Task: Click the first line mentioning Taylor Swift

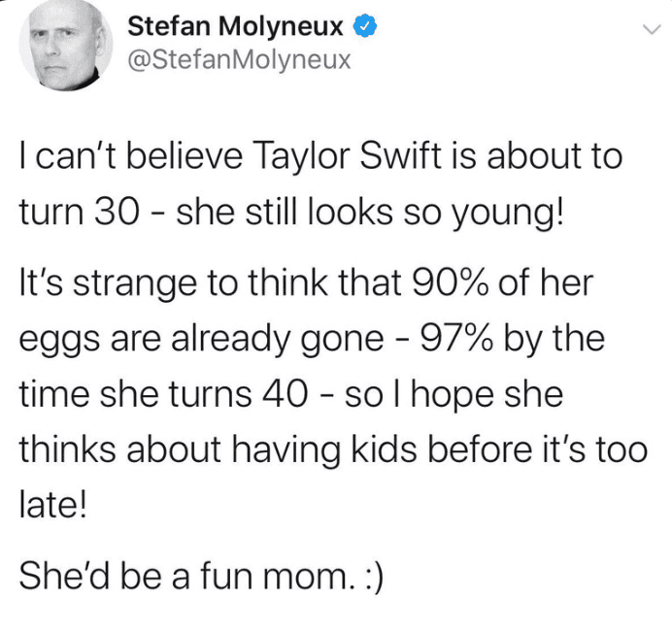Action: point(320,156)
